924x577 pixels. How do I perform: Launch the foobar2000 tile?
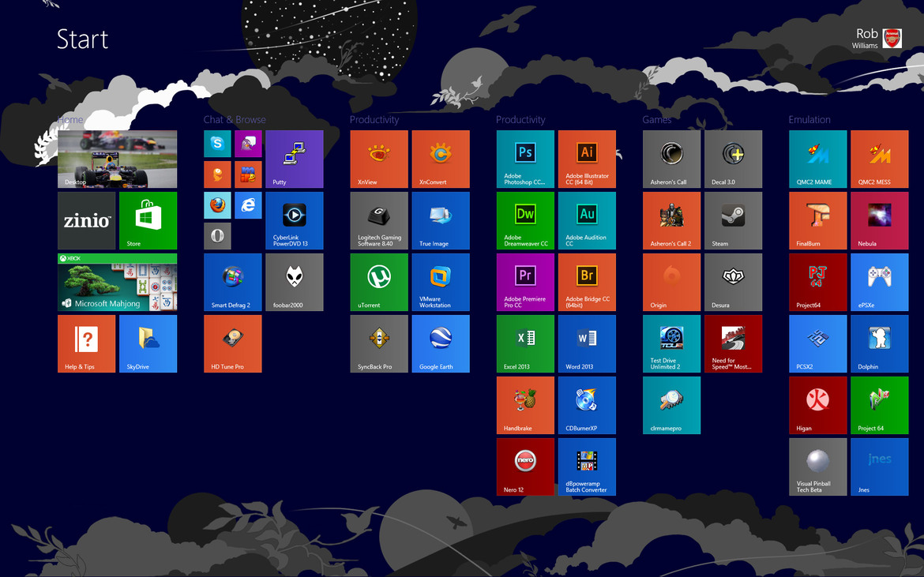coord(294,282)
